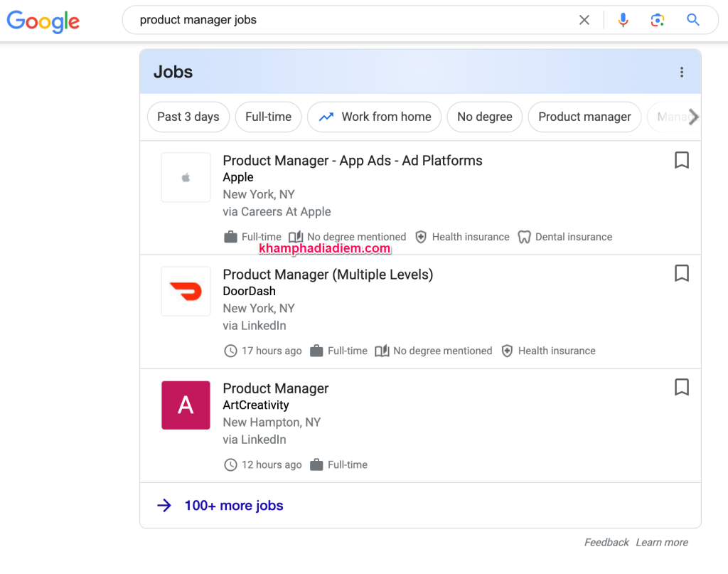Screen dimensions: 728x574
Task: Click the blue magnifier search button
Action: click(693, 20)
